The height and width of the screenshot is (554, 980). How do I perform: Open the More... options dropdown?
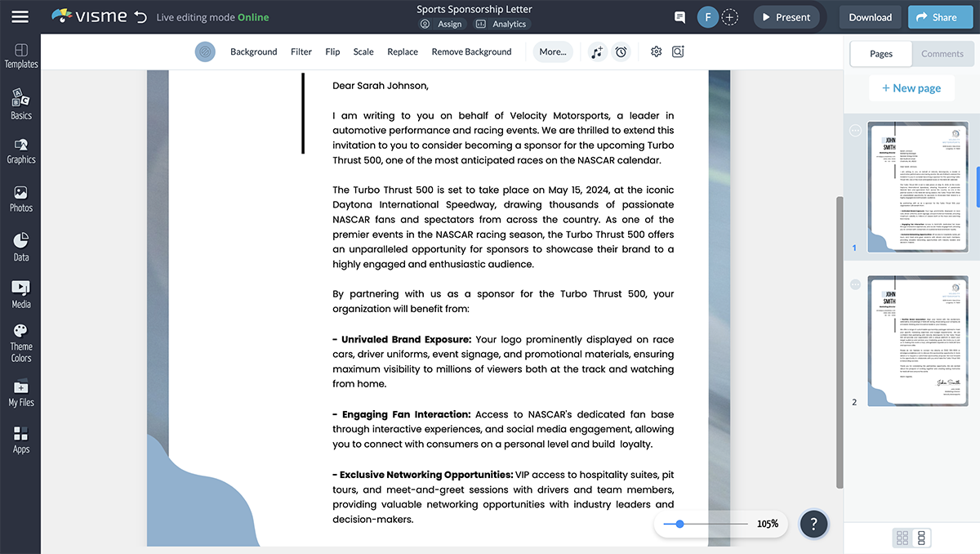click(x=553, y=51)
